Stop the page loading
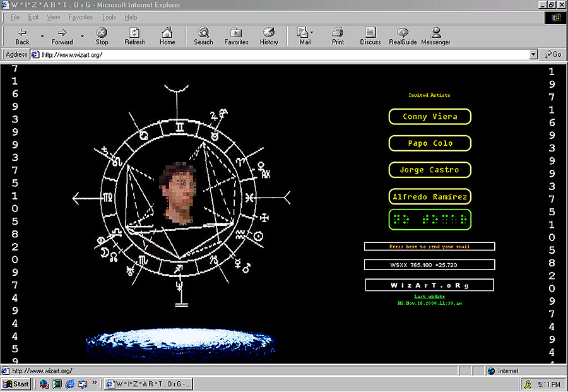The width and height of the screenshot is (568, 392). click(102, 36)
